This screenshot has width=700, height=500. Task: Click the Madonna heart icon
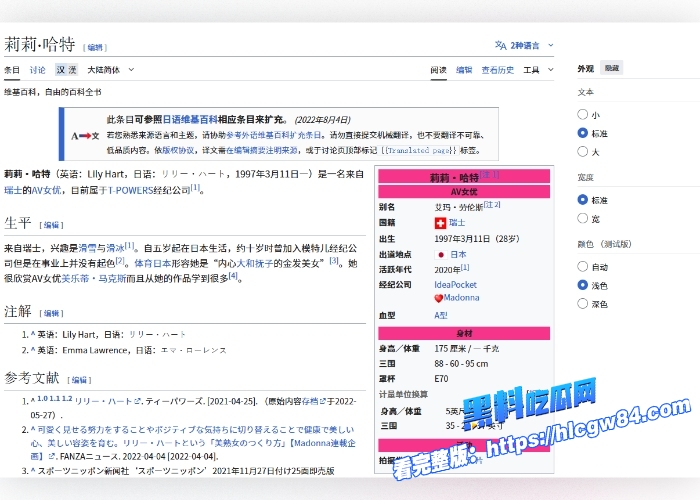point(438,298)
